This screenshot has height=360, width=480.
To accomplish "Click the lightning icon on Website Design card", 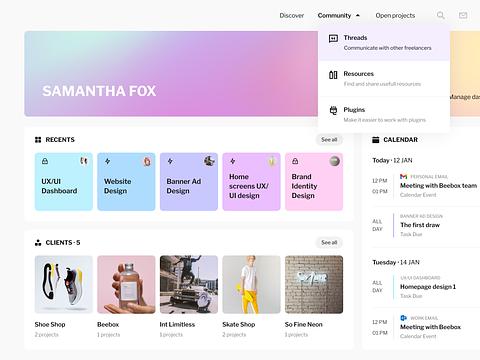I will click(x=107, y=161).
